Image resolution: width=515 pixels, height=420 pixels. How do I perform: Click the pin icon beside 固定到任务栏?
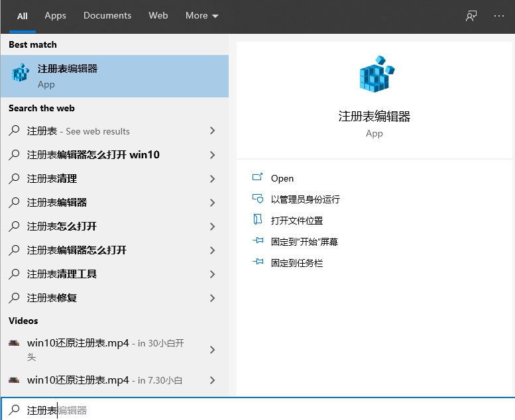(258, 262)
